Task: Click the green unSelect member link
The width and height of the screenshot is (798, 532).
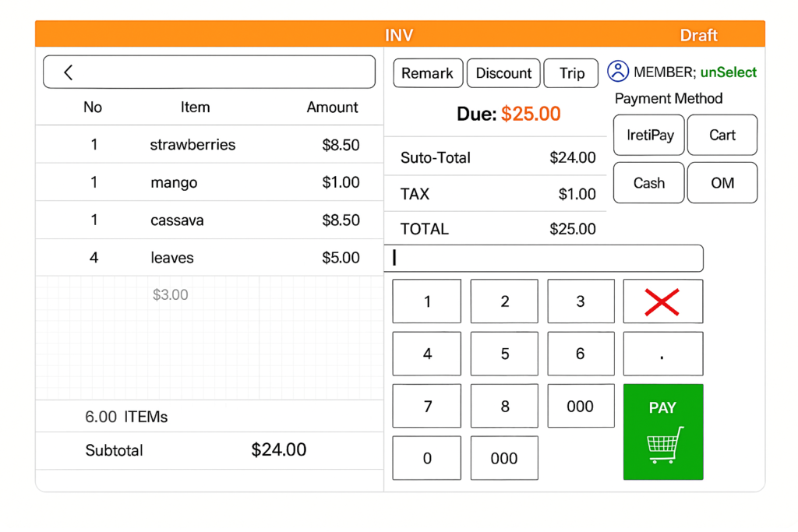Action: [x=729, y=72]
